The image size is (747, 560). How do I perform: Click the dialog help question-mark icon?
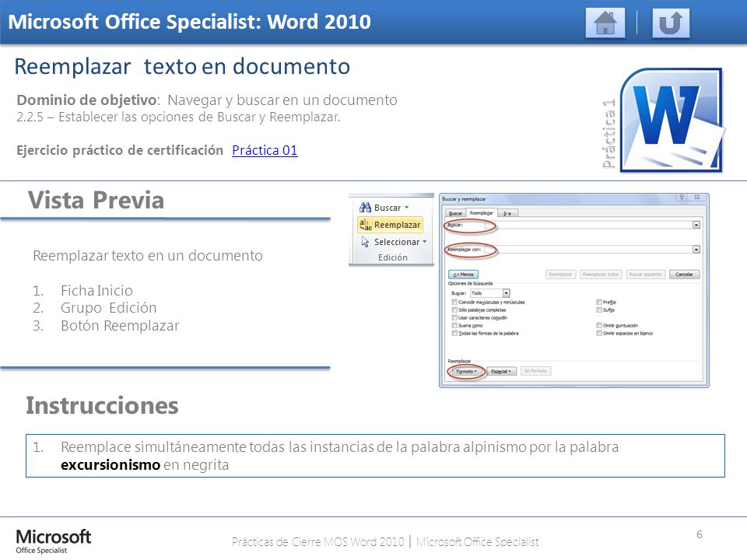click(682, 197)
